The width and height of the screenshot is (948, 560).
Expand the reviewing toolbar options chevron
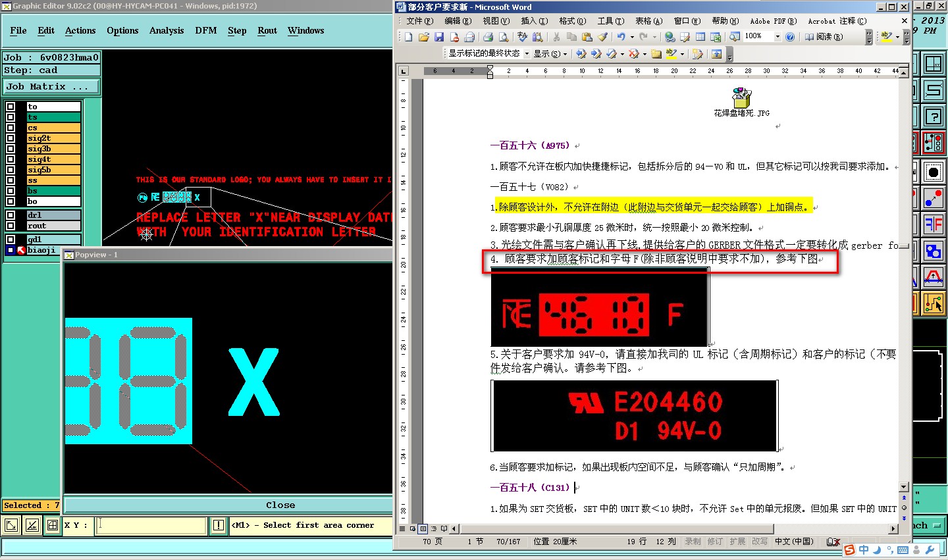click(729, 54)
